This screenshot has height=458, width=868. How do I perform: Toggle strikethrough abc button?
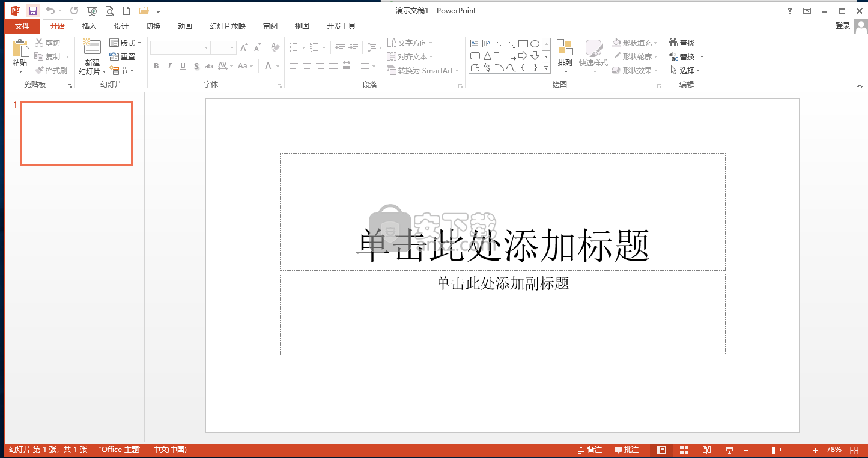pos(210,66)
